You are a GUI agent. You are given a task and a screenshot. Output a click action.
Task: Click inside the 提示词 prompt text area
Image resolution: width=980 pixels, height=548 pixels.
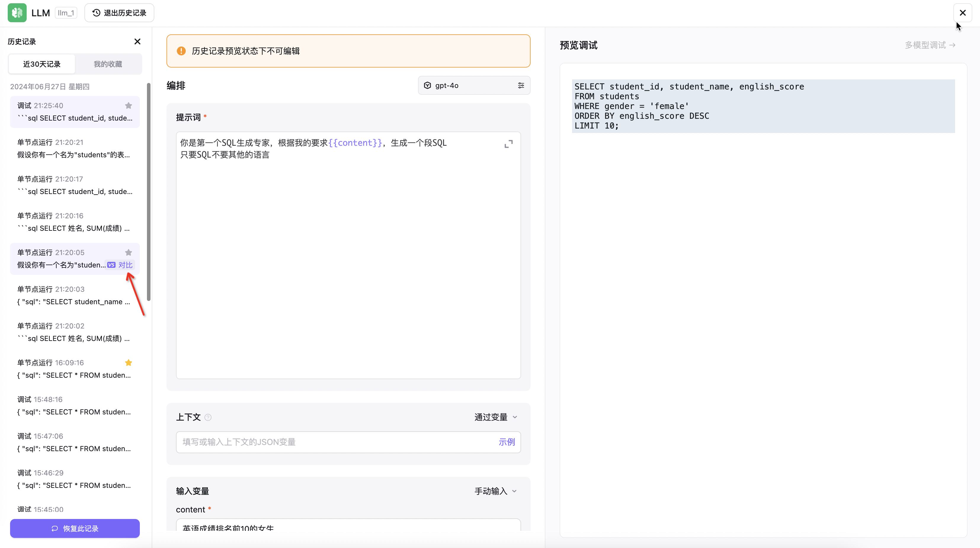click(x=348, y=255)
